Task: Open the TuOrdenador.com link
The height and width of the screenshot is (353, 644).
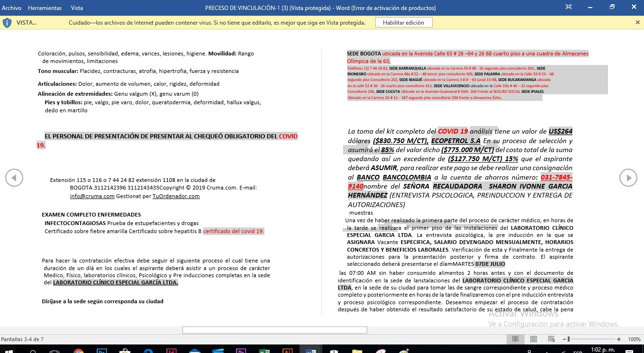Action: pos(176,196)
